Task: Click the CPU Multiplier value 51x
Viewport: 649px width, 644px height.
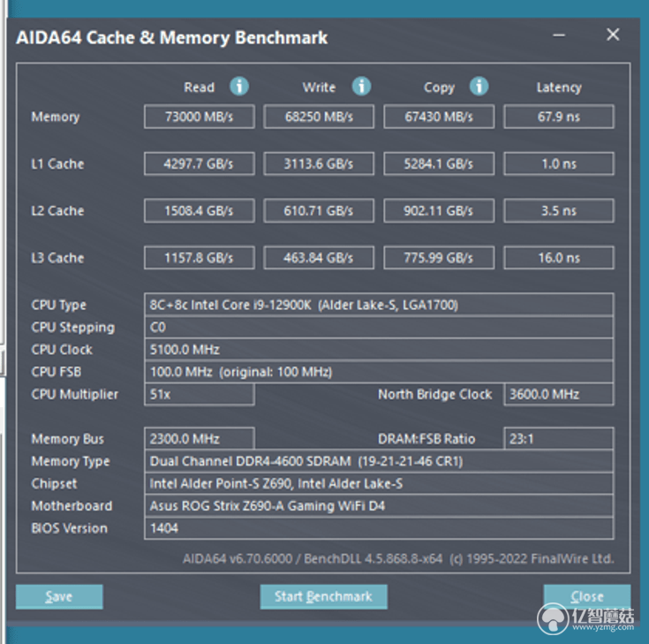Action: tap(199, 394)
